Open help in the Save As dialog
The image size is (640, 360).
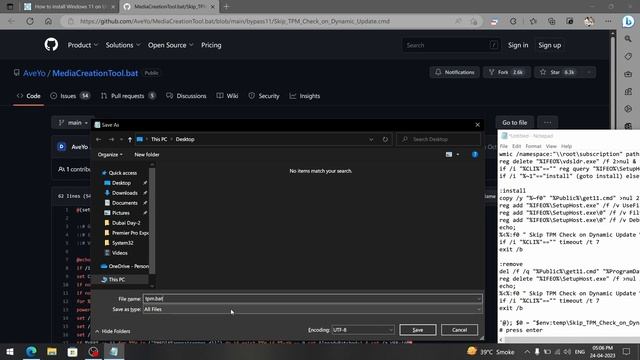(x=475, y=154)
